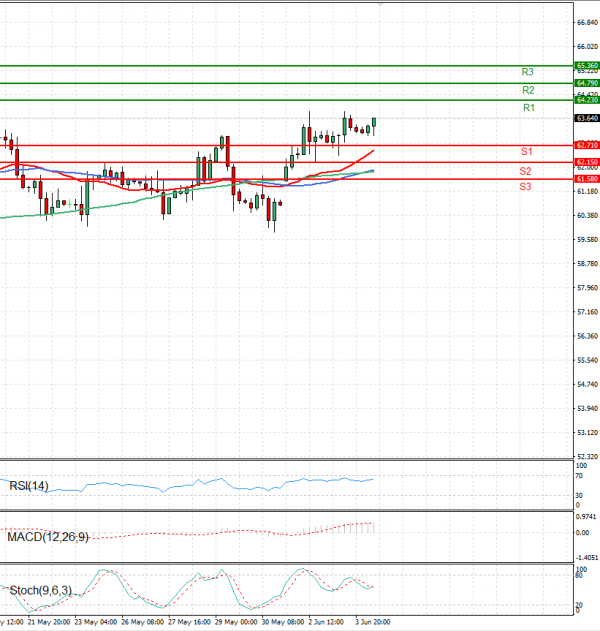Click the 66.020 price axis value
This screenshot has height=631, width=600.
coord(588,47)
